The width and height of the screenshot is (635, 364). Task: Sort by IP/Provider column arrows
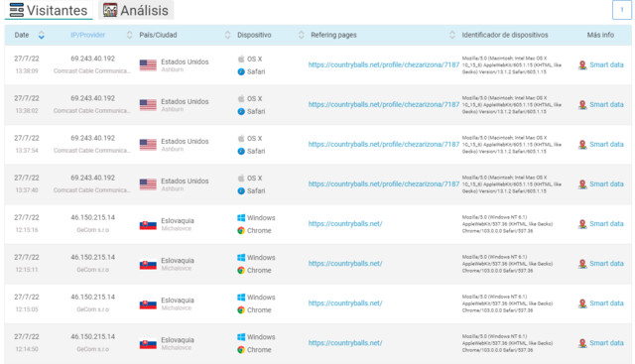(130, 36)
